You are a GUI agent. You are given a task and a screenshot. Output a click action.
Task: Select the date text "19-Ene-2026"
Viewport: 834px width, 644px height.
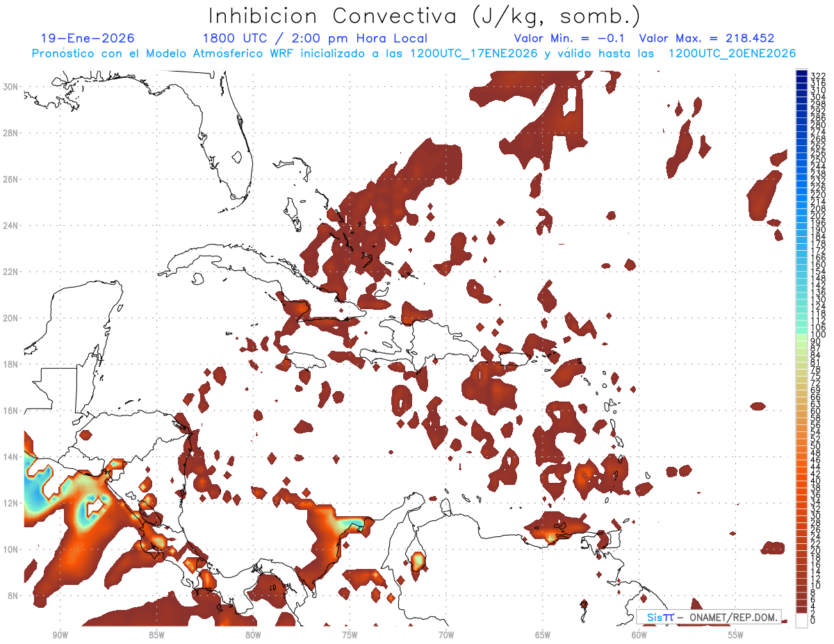pos(88,38)
